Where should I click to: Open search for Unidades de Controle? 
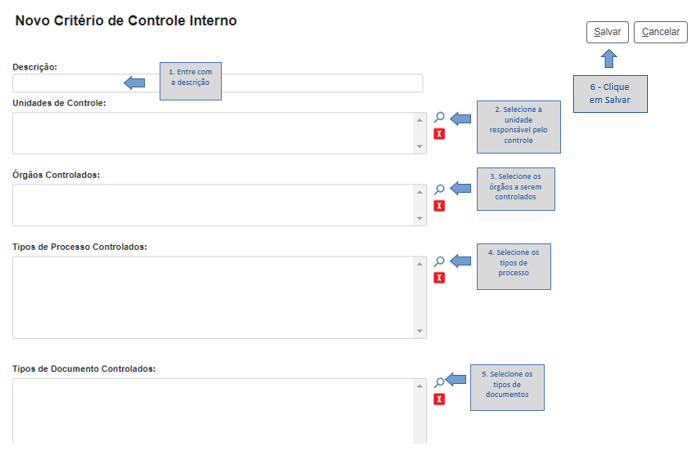pyautogui.click(x=439, y=117)
